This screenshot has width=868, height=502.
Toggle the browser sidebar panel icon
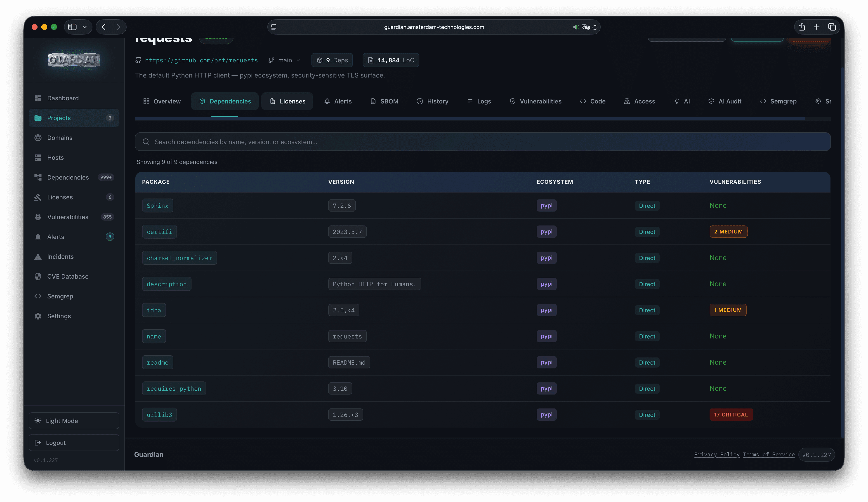coord(72,27)
